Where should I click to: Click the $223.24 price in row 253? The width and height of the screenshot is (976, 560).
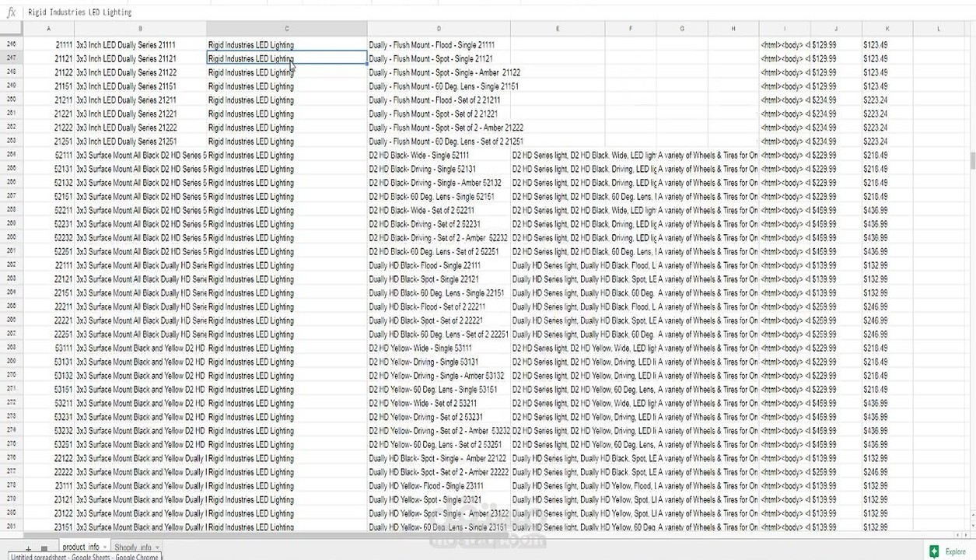tap(887, 142)
